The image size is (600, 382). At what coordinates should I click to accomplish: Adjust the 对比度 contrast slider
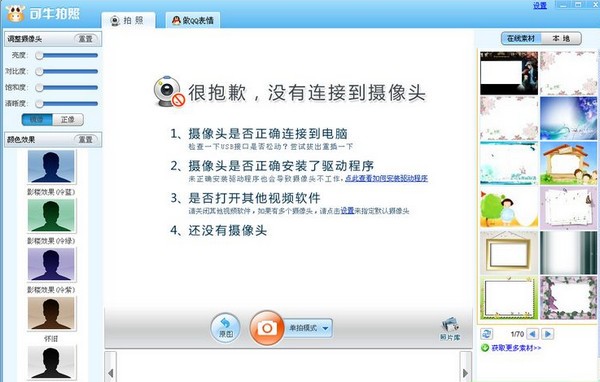[67, 72]
